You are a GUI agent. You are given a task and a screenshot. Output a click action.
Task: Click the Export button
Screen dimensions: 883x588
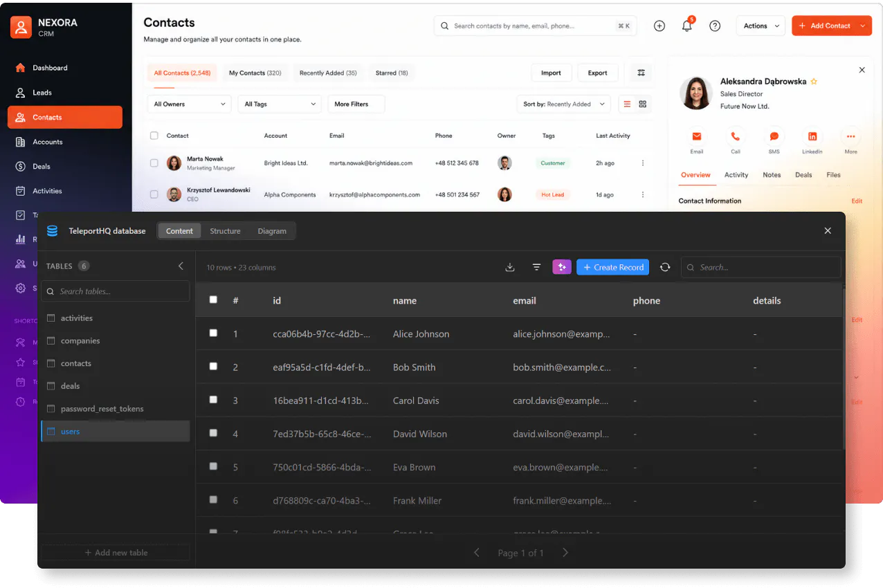coord(597,73)
